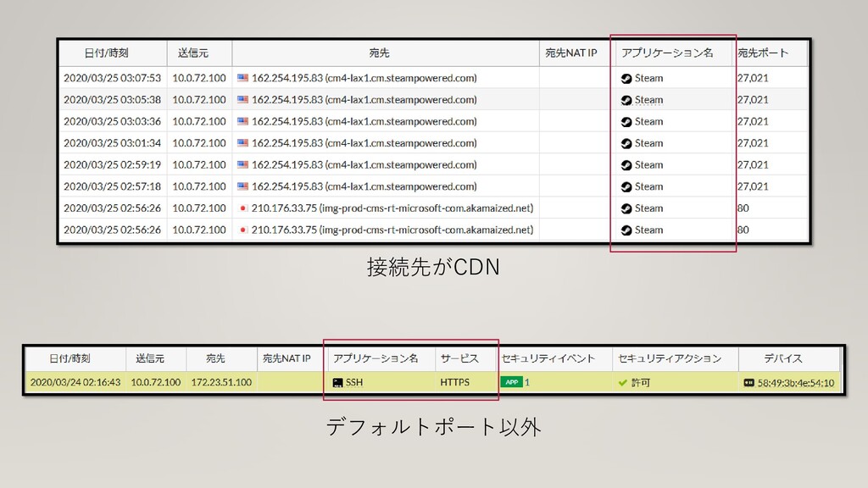Click the 接続先がCDN caption
This screenshot has height=488, width=868.
point(433,267)
